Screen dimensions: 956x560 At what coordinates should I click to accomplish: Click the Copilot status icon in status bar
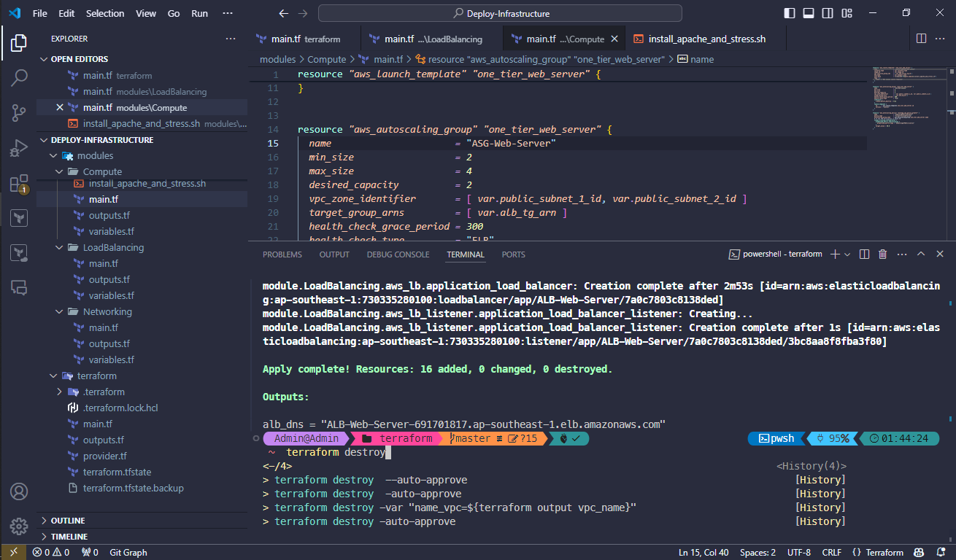click(x=920, y=553)
